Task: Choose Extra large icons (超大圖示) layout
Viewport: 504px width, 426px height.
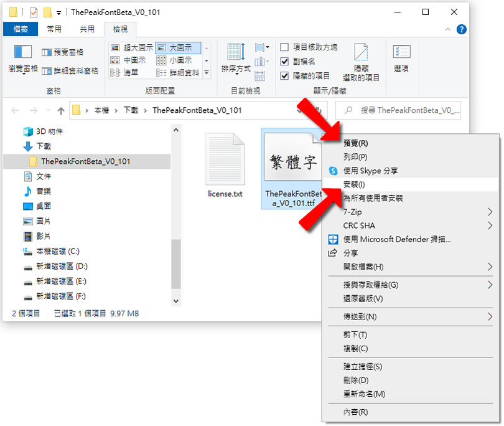Action: click(x=132, y=47)
